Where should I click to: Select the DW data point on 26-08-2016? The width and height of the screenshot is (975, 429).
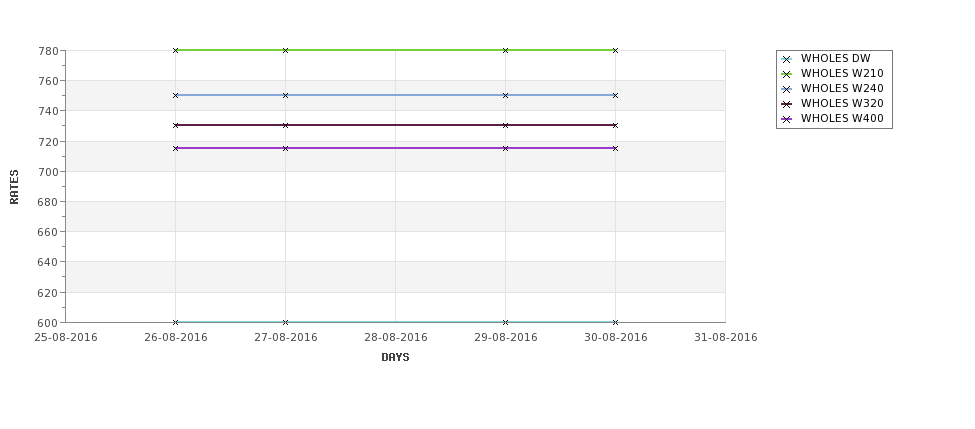[175, 322]
